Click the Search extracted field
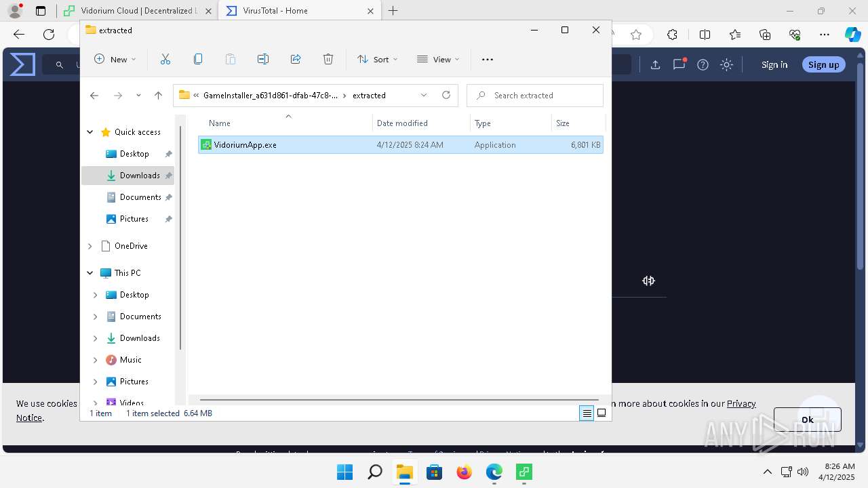Screen dimensions: 868x488 [x=535, y=96]
